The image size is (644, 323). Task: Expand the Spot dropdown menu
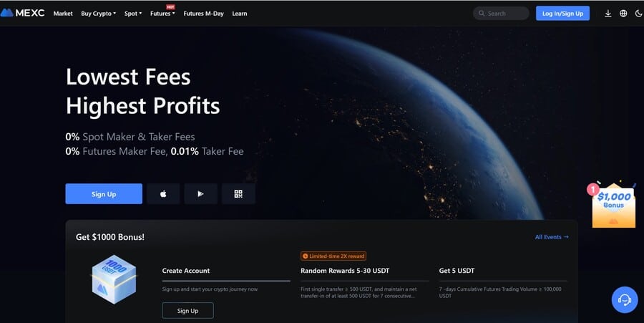click(x=132, y=14)
